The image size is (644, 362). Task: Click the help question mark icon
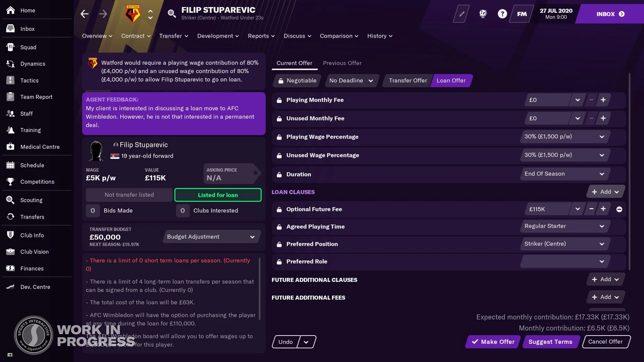(502, 14)
